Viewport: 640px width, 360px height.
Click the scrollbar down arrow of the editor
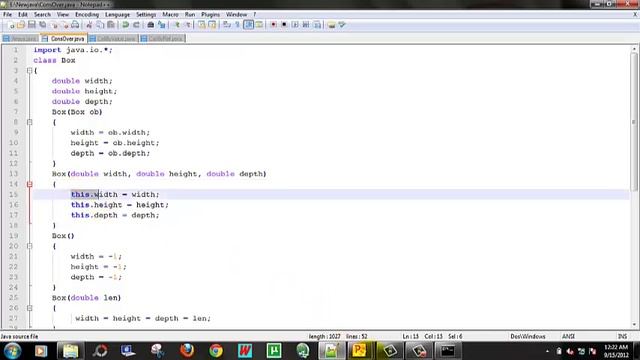pyautogui.click(x=634, y=325)
